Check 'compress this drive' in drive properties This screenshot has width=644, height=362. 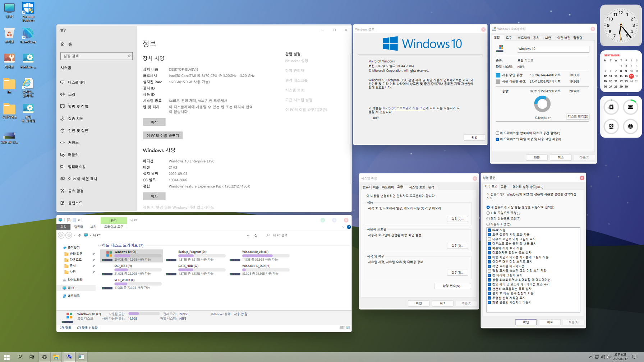pos(497,133)
